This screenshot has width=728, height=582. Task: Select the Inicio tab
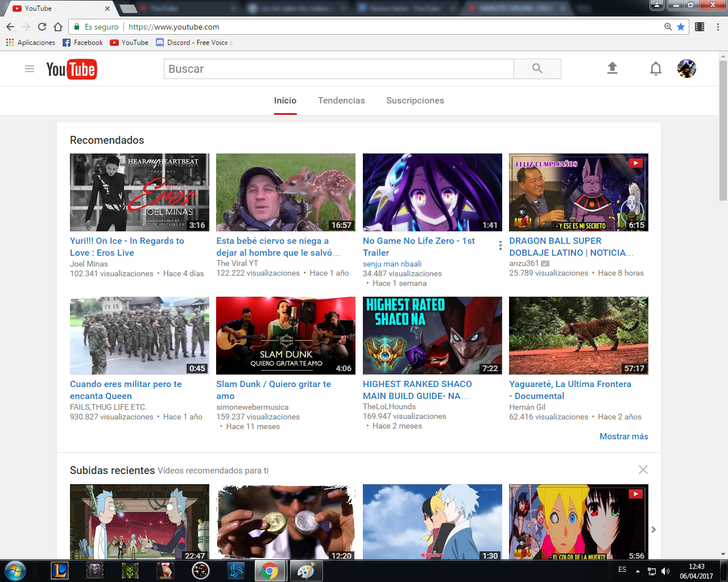[x=286, y=101]
